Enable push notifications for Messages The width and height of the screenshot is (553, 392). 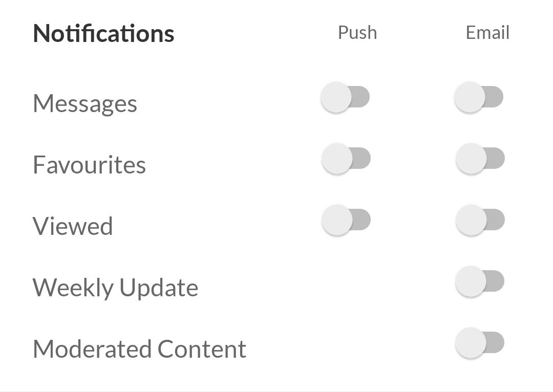pos(345,97)
